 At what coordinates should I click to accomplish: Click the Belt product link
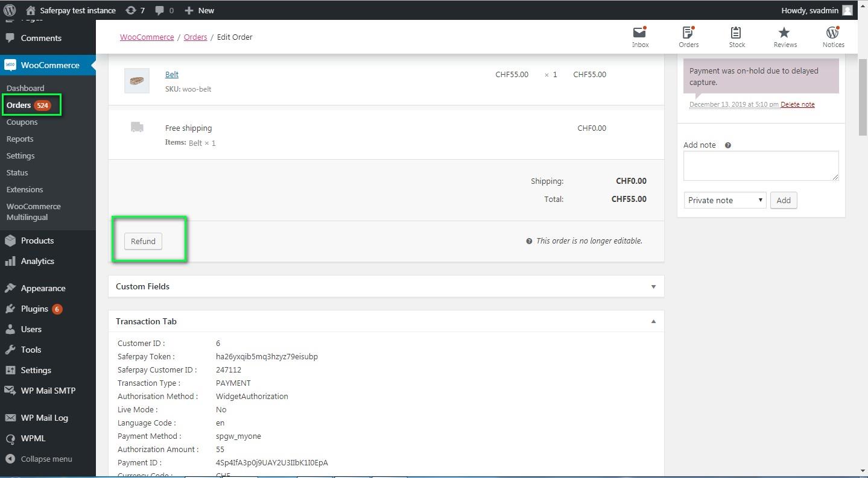[172, 74]
